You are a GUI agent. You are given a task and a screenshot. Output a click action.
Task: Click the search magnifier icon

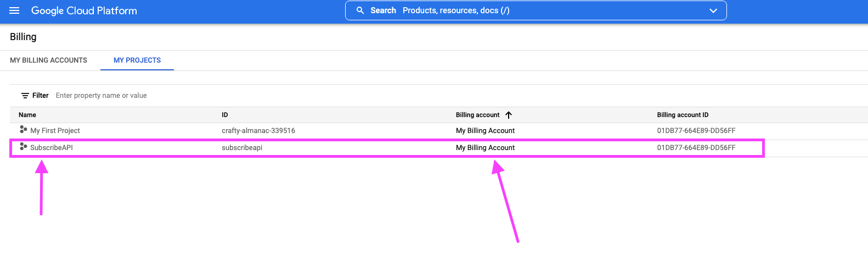[x=360, y=10]
